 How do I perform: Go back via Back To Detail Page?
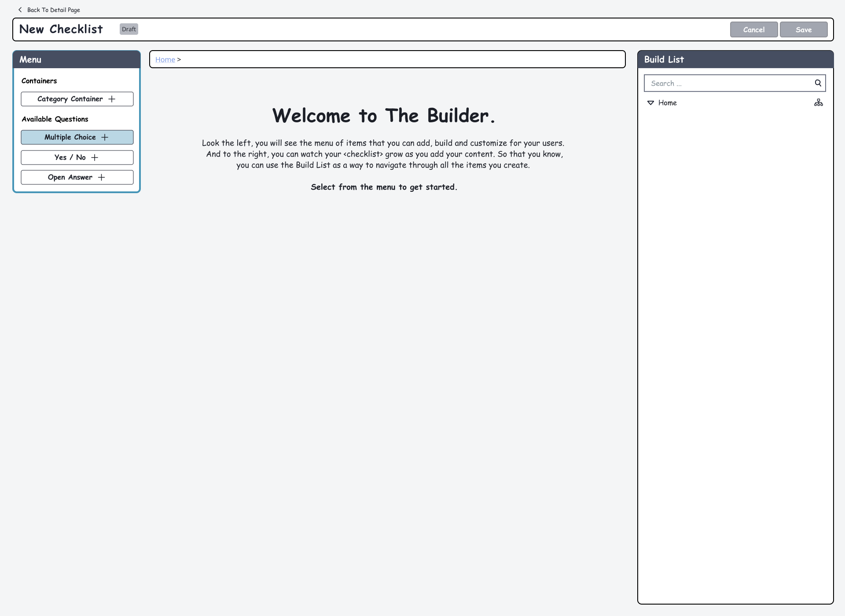pyautogui.click(x=54, y=10)
